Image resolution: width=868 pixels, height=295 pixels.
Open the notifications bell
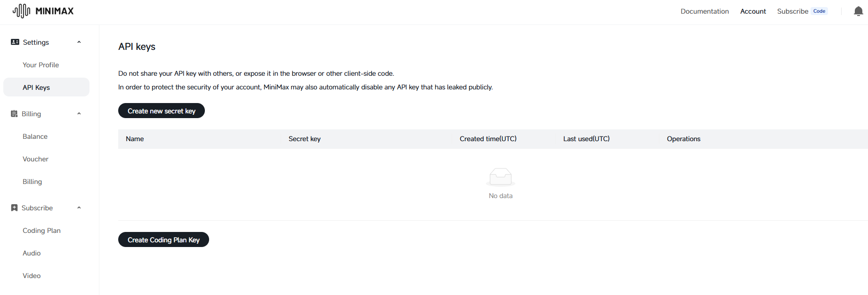(x=858, y=11)
